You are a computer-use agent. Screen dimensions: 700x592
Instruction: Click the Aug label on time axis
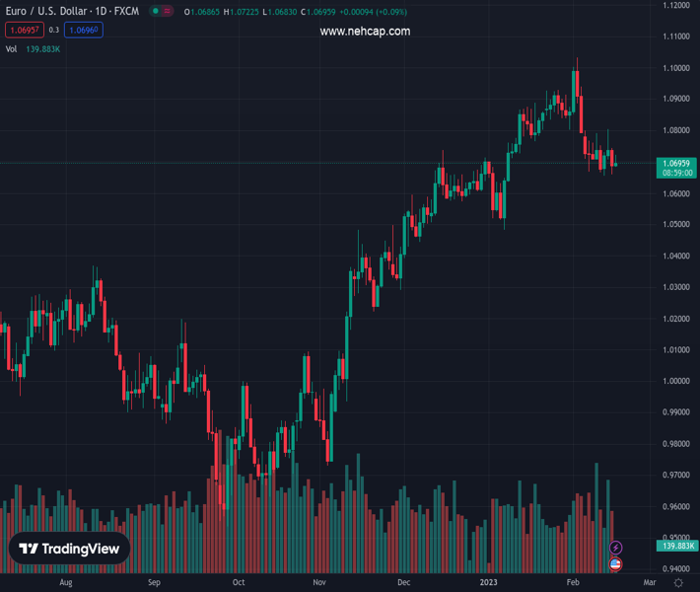coord(65,583)
